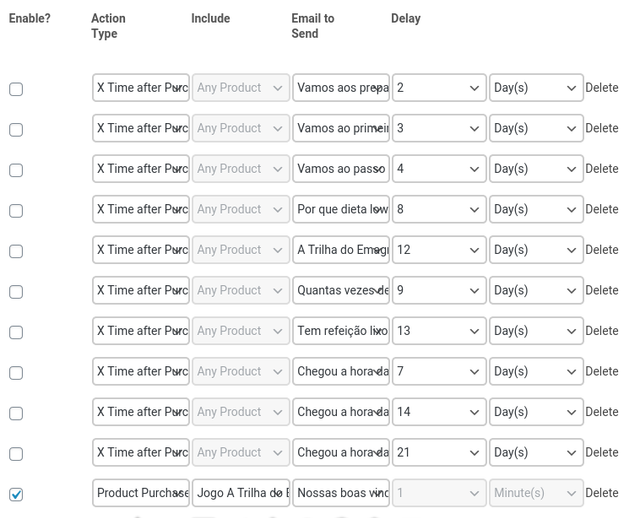Expand the 'Day(s)' dropdown beside delay 21

(536, 452)
